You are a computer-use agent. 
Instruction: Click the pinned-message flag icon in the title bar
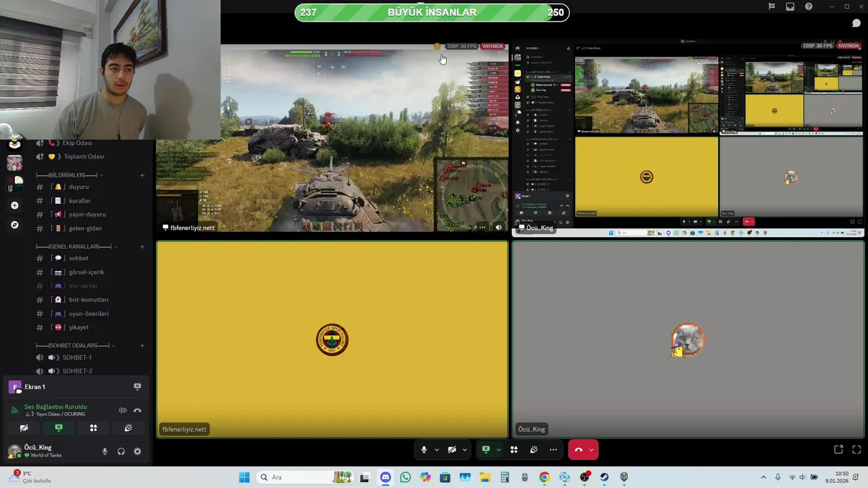click(x=772, y=7)
